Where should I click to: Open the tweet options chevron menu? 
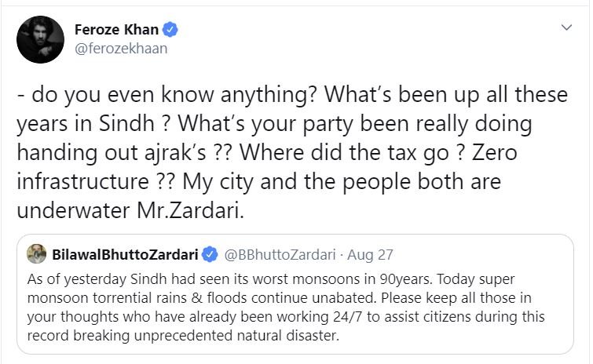pyautogui.click(x=566, y=27)
